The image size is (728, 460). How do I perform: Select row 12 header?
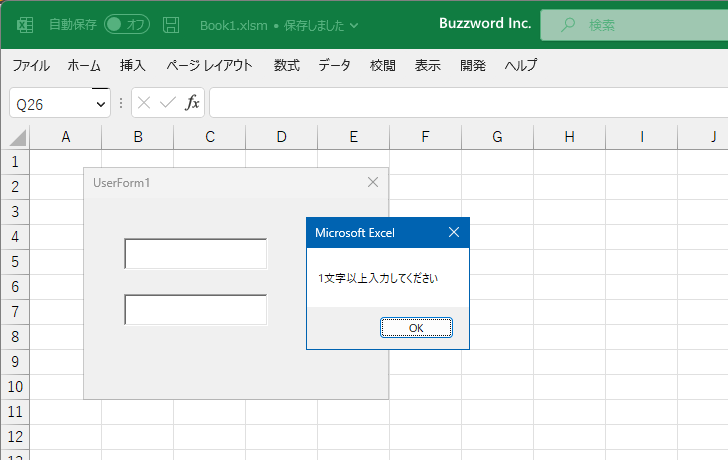[x=15, y=437]
